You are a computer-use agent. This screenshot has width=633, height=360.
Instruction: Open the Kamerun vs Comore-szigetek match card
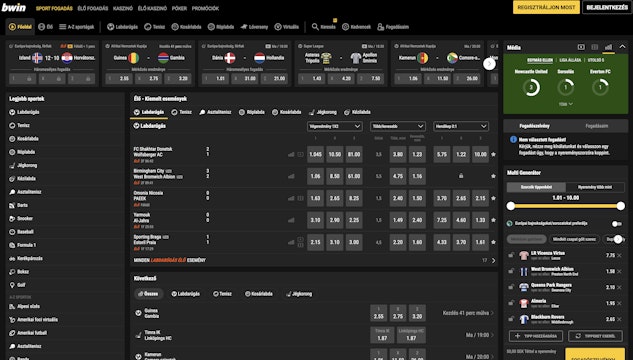(438, 63)
